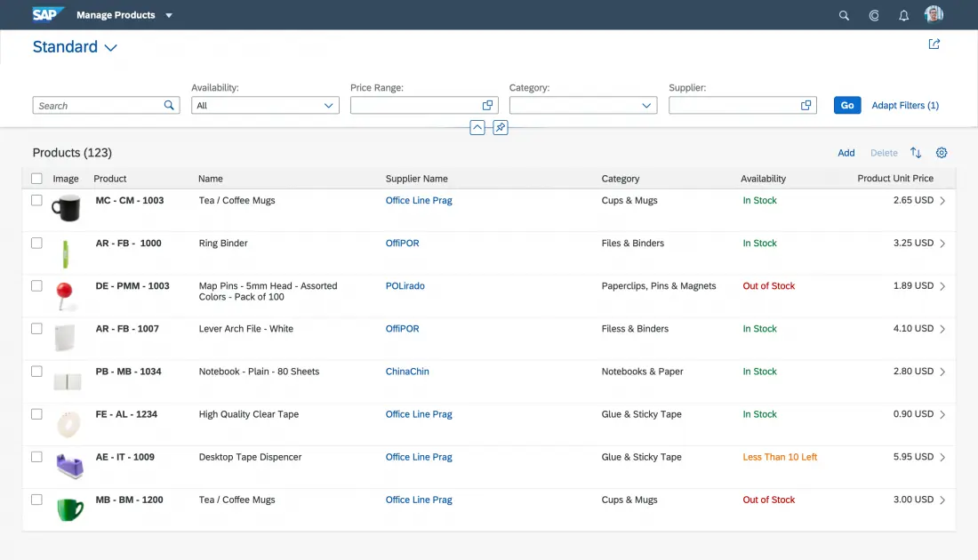Open the table sort settings icon
The width and height of the screenshot is (978, 560).
tap(917, 152)
